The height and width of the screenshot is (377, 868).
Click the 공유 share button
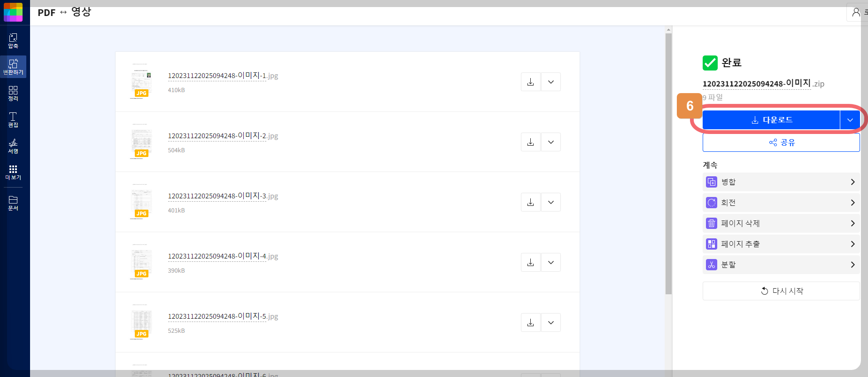pos(781,142)
